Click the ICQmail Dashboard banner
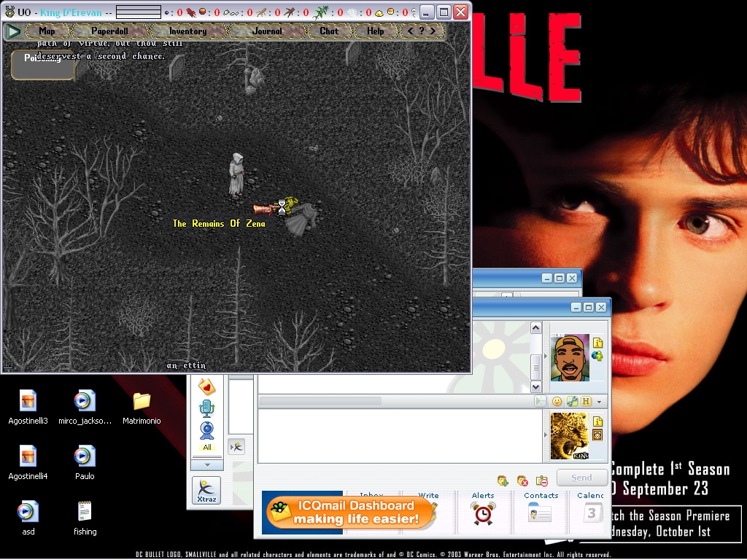 tap(349, 512)
